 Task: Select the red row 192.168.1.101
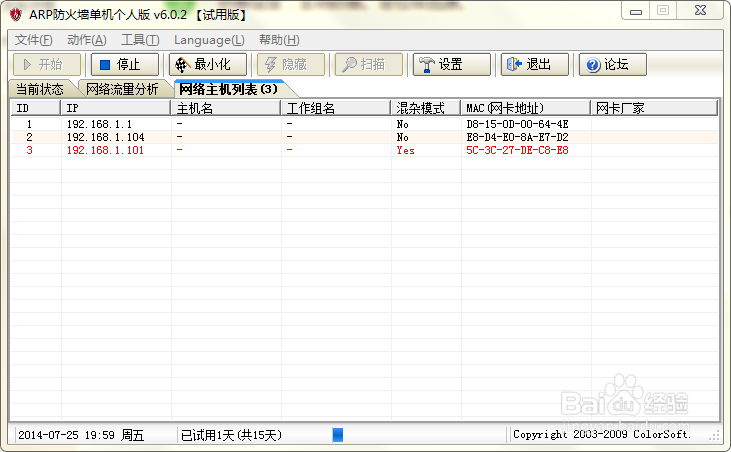365,150
